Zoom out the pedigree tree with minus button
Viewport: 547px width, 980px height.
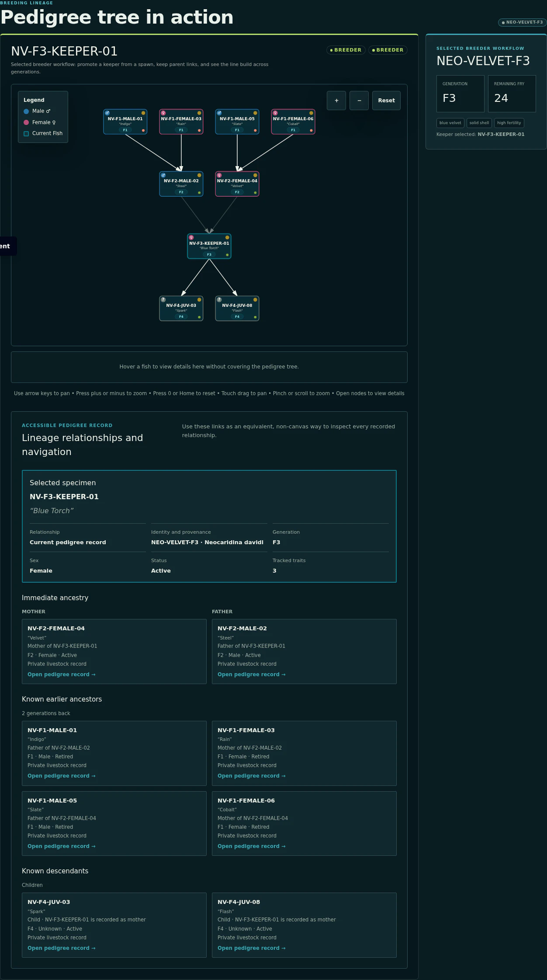click(x=359, y=101)
